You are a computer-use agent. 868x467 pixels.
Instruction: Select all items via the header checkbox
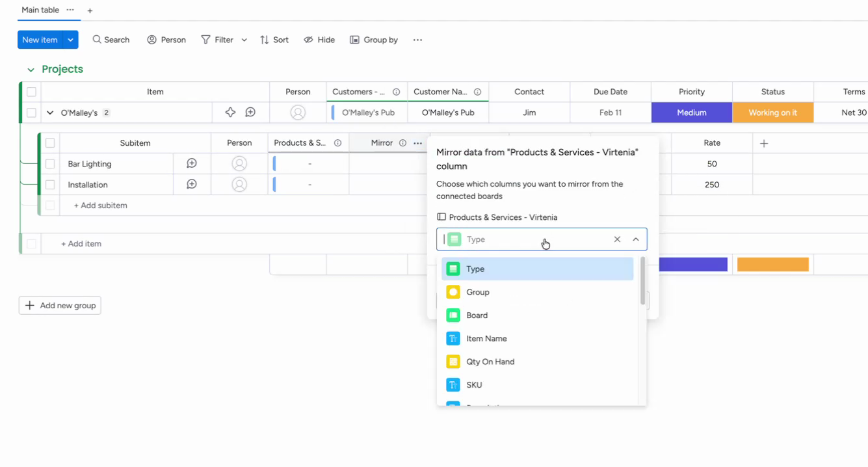(31, 92)
